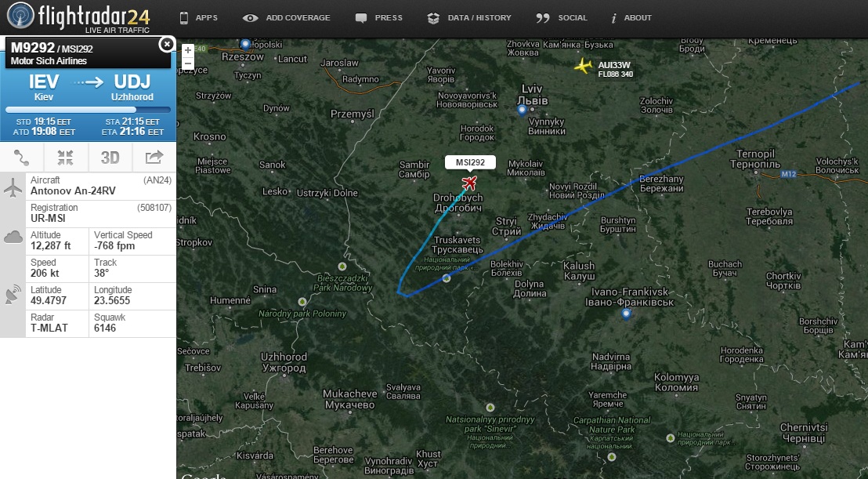Open the About menu
Image resolution: width=868 pixels, height=479 pixels.
coord(631,18)
